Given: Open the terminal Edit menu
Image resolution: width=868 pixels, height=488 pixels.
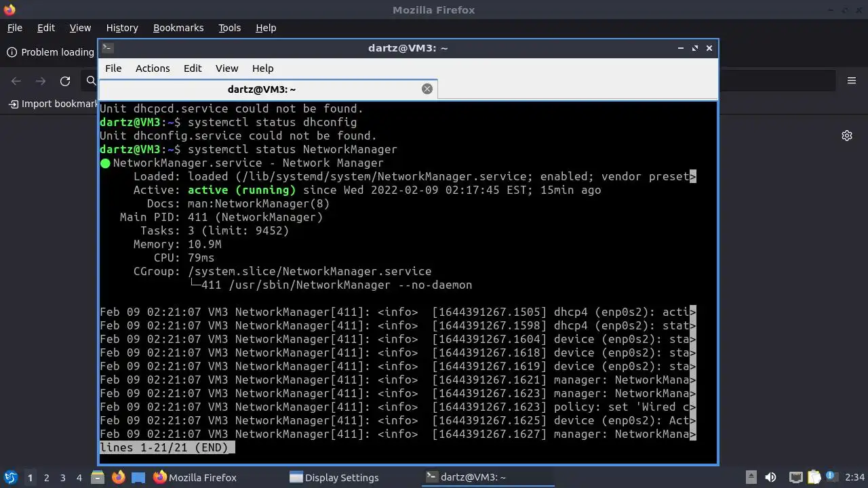Looking at the screenshot, I should pos(193,68).
